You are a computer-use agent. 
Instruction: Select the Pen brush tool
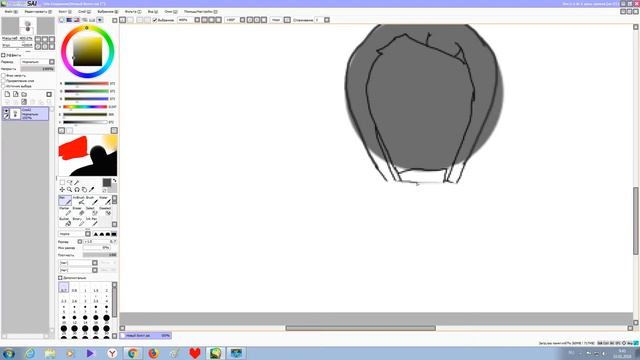pos(65,200)
